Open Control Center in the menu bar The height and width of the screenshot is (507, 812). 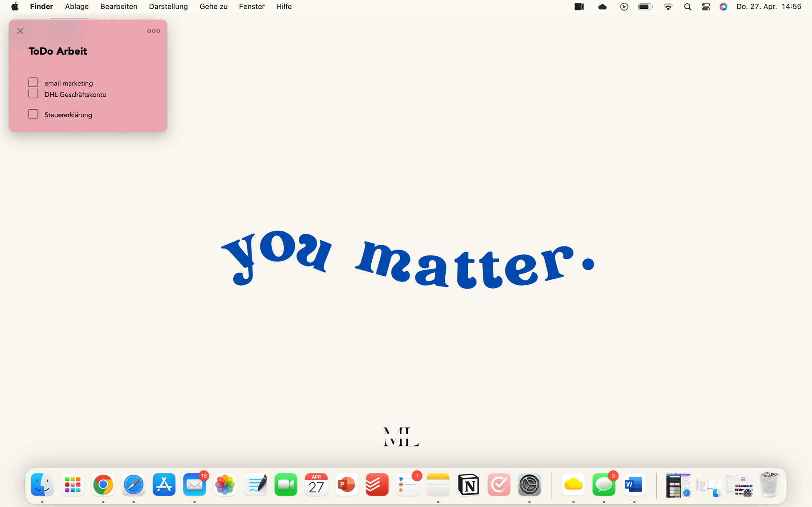coord(706,7)
